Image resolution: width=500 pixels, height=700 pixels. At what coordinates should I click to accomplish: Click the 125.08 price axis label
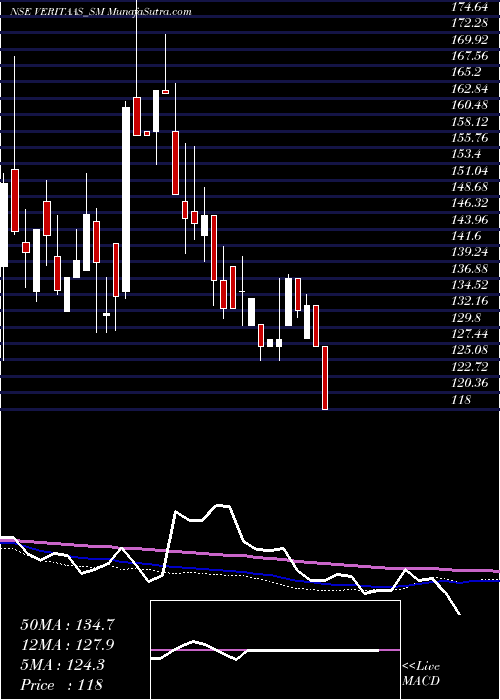tap(468, 350)
